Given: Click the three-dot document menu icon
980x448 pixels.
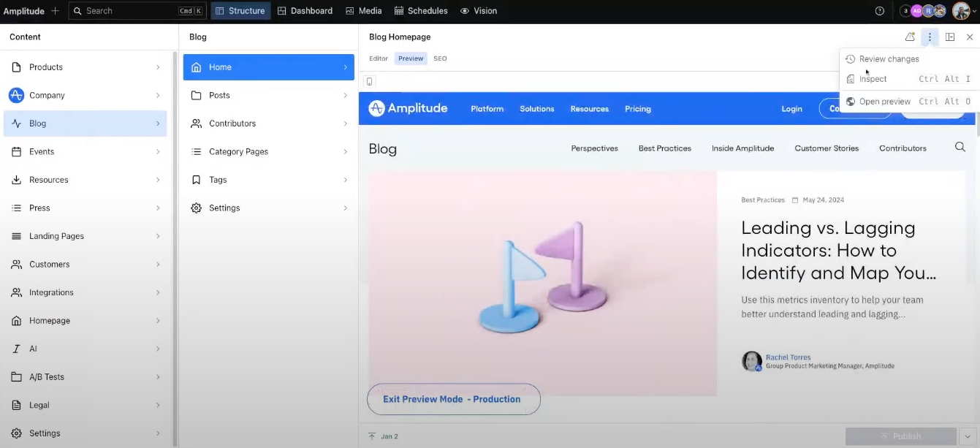Looking at the screenshot, I should (930, 37).
